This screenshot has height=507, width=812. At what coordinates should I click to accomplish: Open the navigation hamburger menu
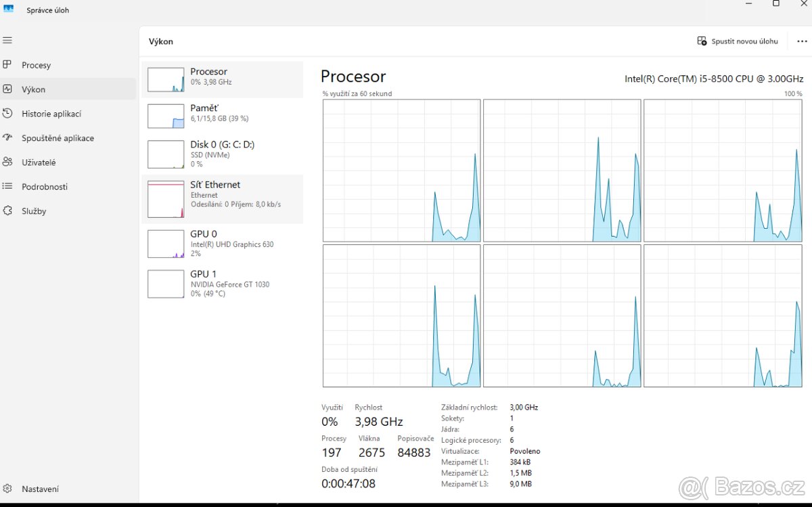point(7,40)
